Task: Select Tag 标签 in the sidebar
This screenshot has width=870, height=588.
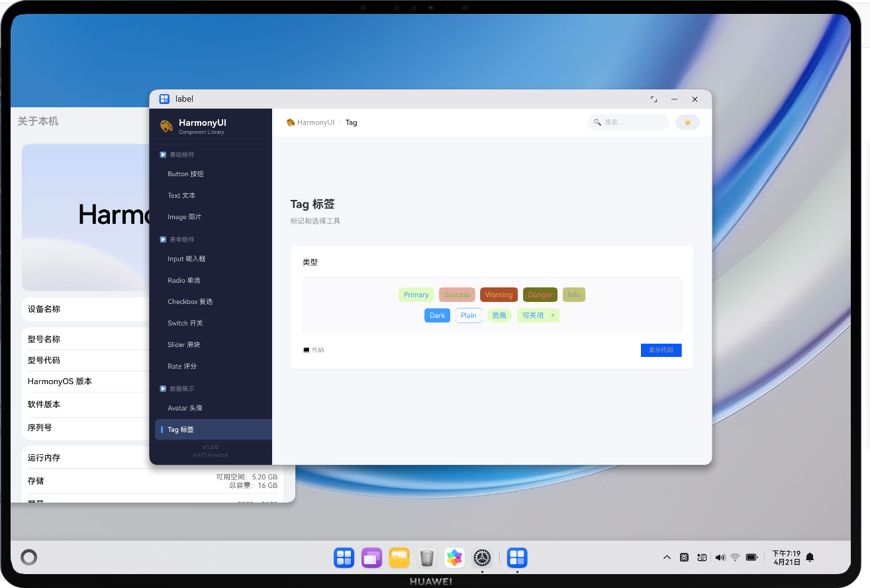Action: (x=213, y=429)
